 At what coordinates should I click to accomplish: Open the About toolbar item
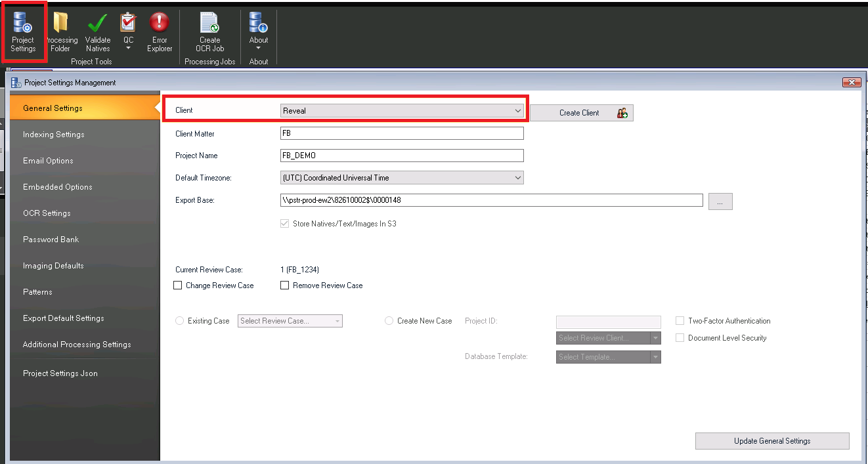(x=258, y=33)
